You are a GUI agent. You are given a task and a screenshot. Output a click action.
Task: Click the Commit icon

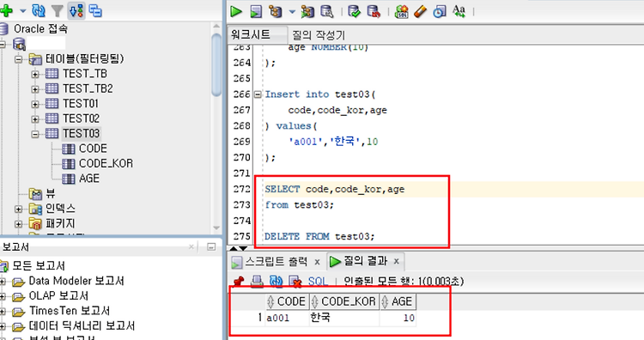tap(354, 11)
